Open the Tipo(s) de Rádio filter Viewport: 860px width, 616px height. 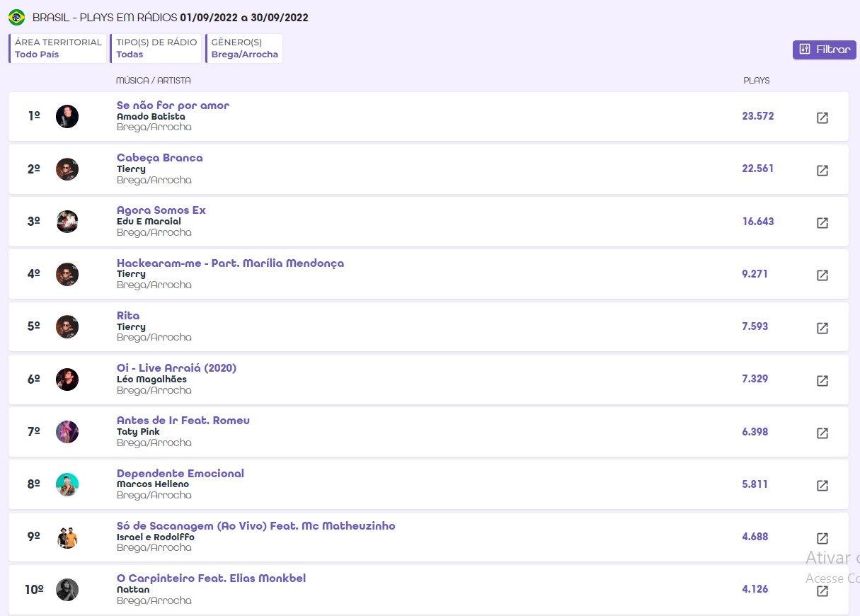tap(156, 48)
